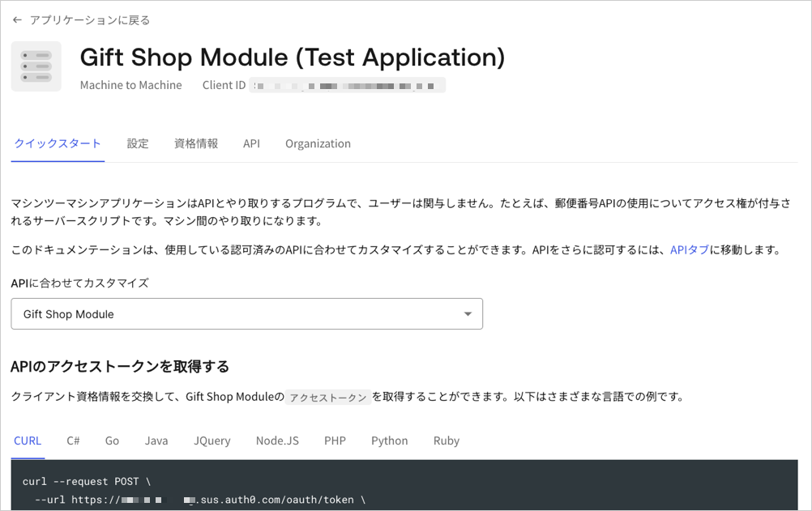
Task: Select the CURL code example tab
Action: click(28, 441)
